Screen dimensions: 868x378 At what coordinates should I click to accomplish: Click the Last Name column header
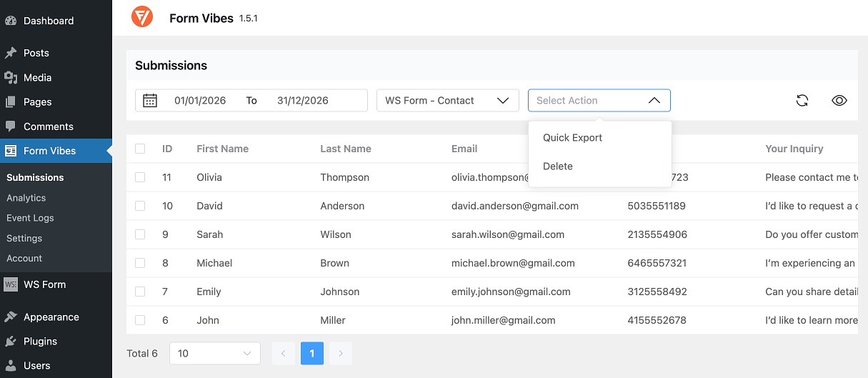click(x=346, y=149)
